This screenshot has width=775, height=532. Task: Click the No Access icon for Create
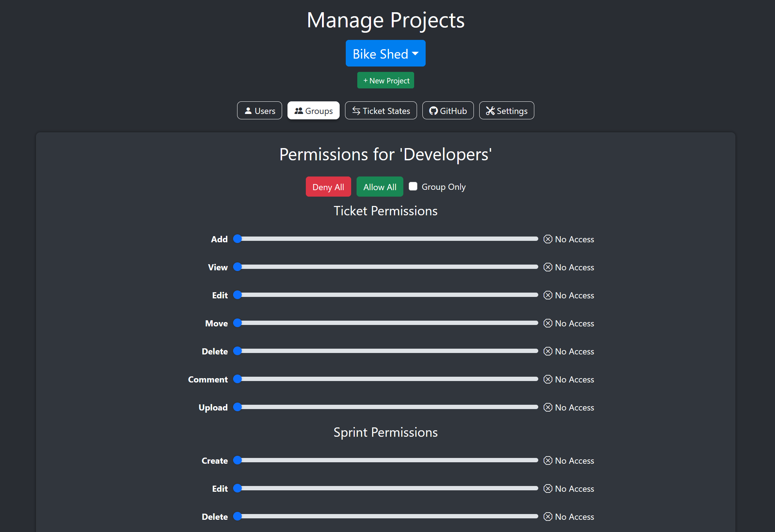coord(548,460)
